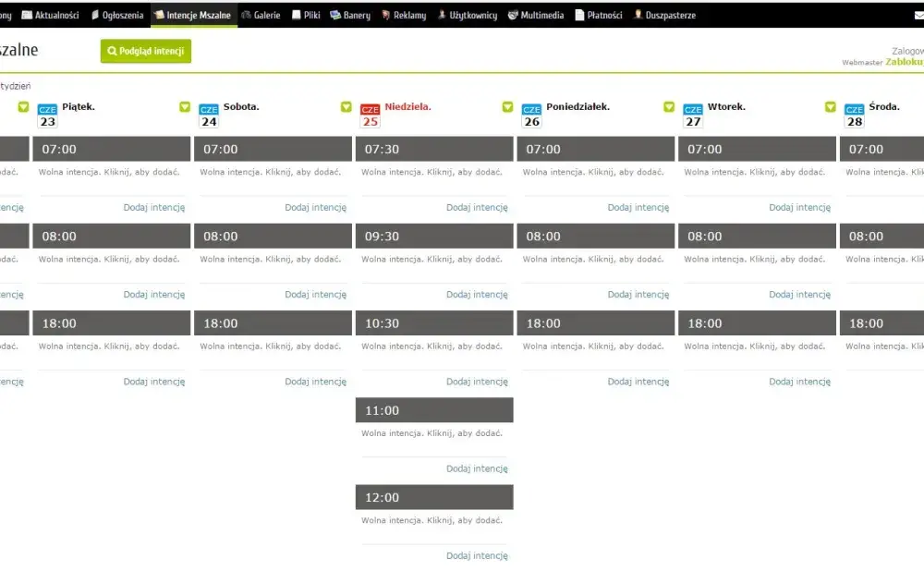The image size is (924, 571).
Task: Click Dodaj intencję under Niedziela 10:30
Action: 477,382
